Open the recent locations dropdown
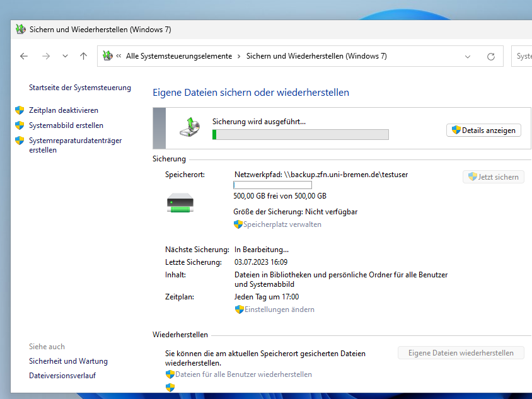 (x=65, y=56)
